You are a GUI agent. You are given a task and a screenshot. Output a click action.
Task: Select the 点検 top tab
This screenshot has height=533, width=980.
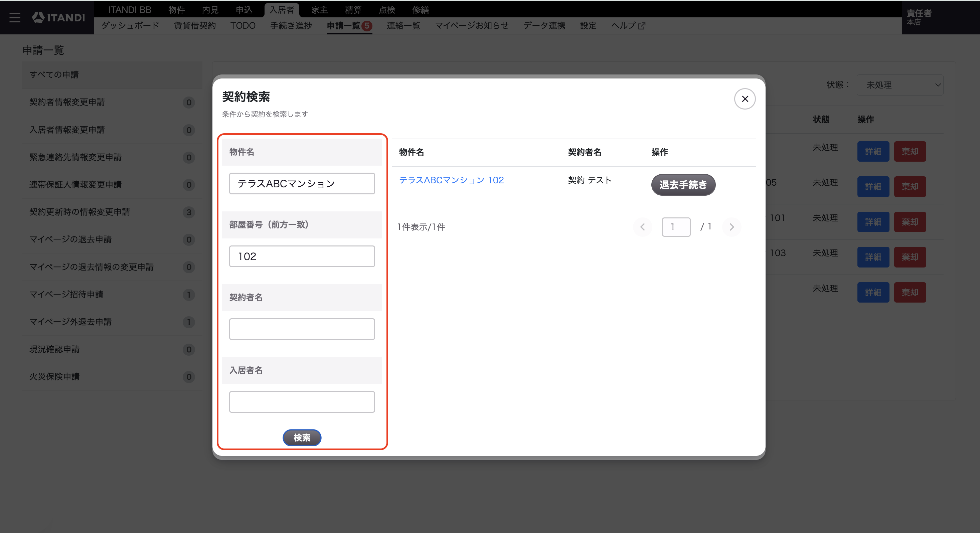pyautogui.click(x=387, y=9)
